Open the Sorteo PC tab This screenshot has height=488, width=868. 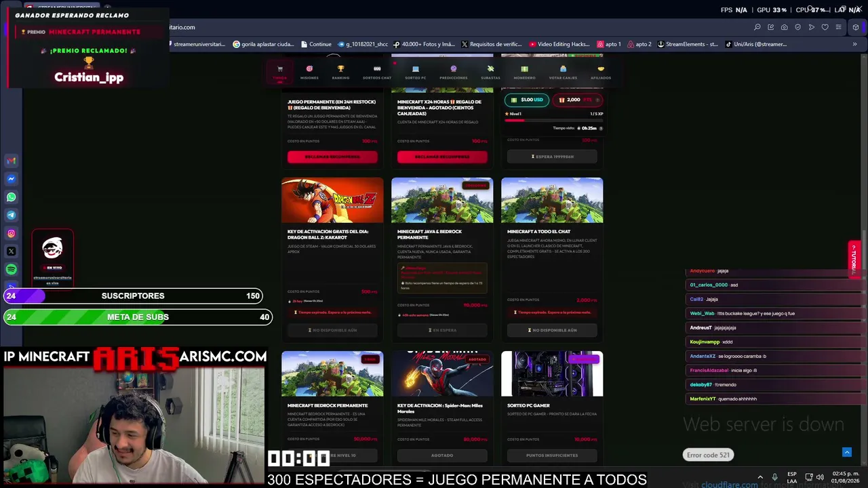click(415, 72)
